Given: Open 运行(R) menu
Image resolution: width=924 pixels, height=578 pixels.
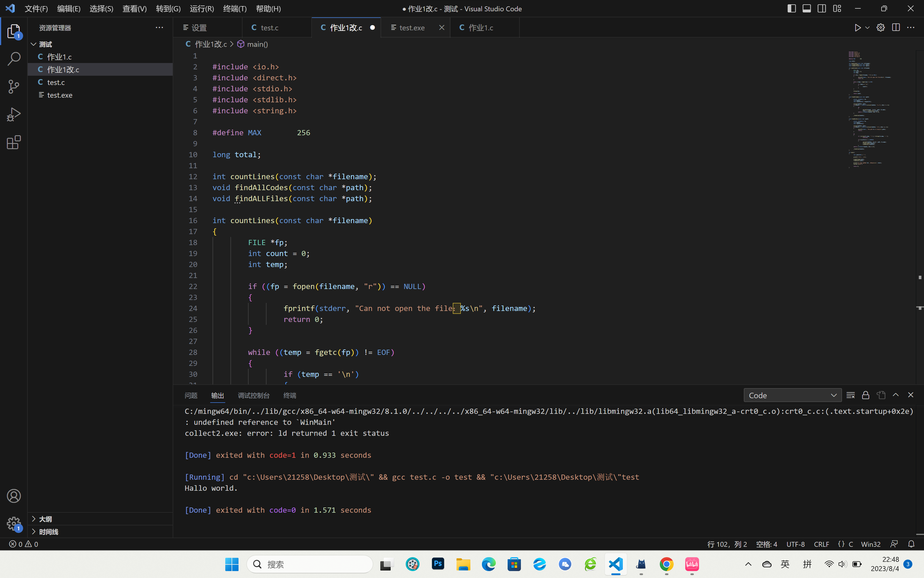Looking at the screenshot, I should pos(202,8).
